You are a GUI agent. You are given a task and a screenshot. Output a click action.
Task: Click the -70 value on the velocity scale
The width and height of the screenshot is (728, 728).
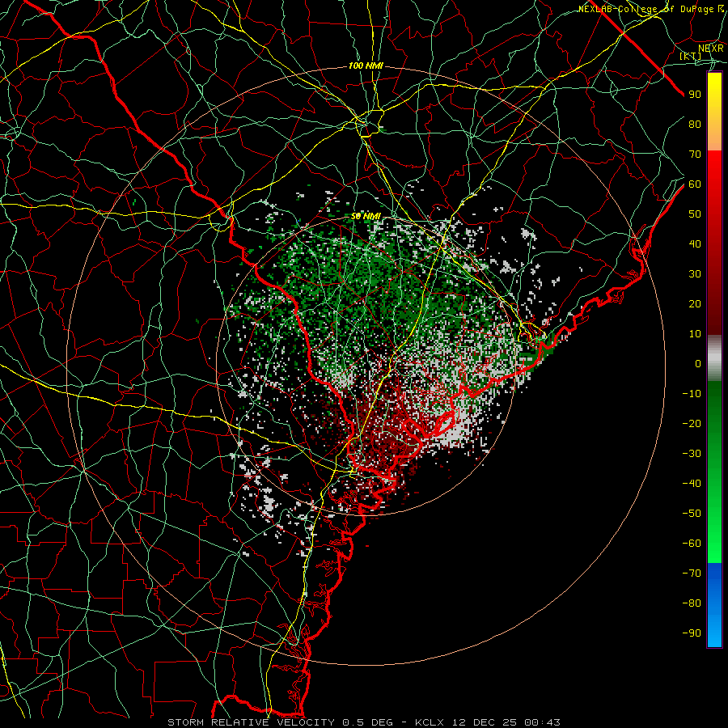pyautogui.click(x=692, y=574)
